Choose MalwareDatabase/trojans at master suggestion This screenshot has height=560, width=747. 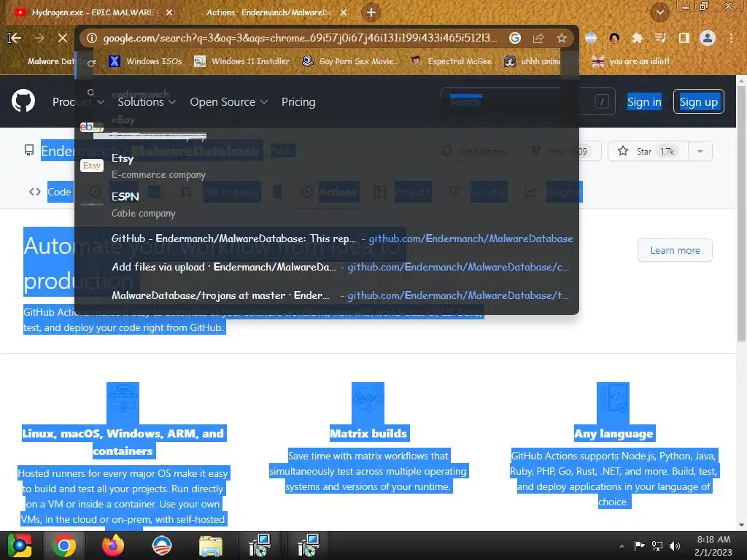(x=327, y=296)
